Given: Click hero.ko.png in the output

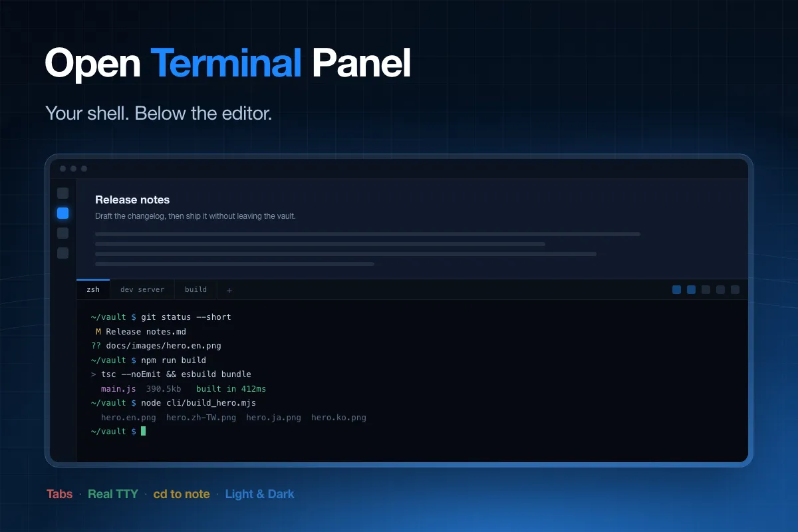Looking at the screenshot, I should point(338,418).
